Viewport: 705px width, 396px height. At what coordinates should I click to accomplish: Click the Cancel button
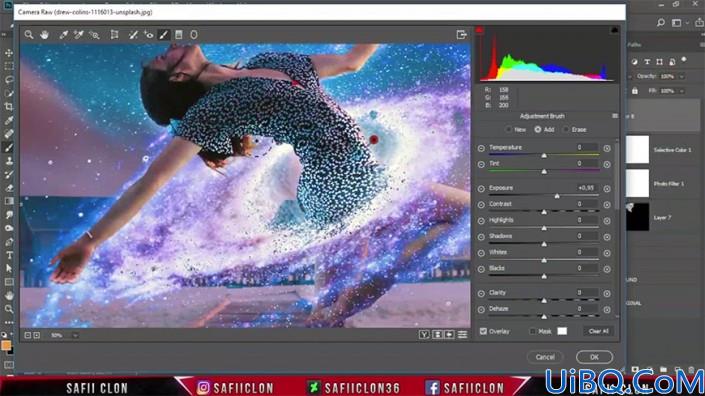pyautogui.click(x=545, y=357)
